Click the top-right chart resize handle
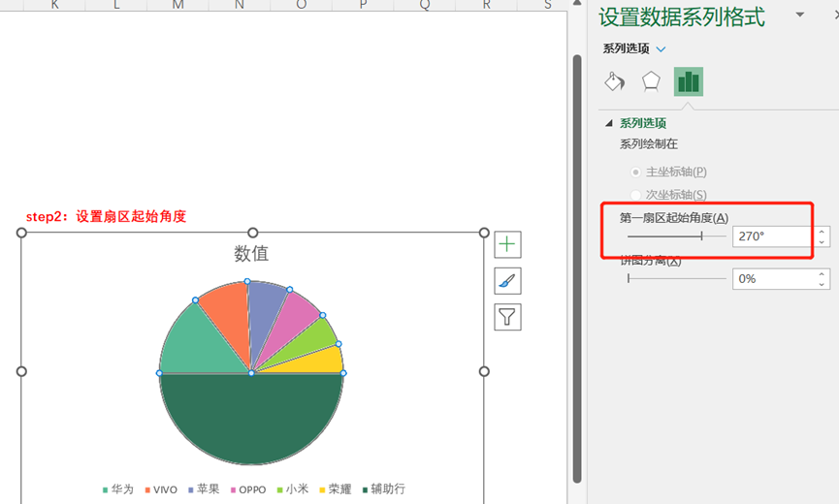 point(484,233)
